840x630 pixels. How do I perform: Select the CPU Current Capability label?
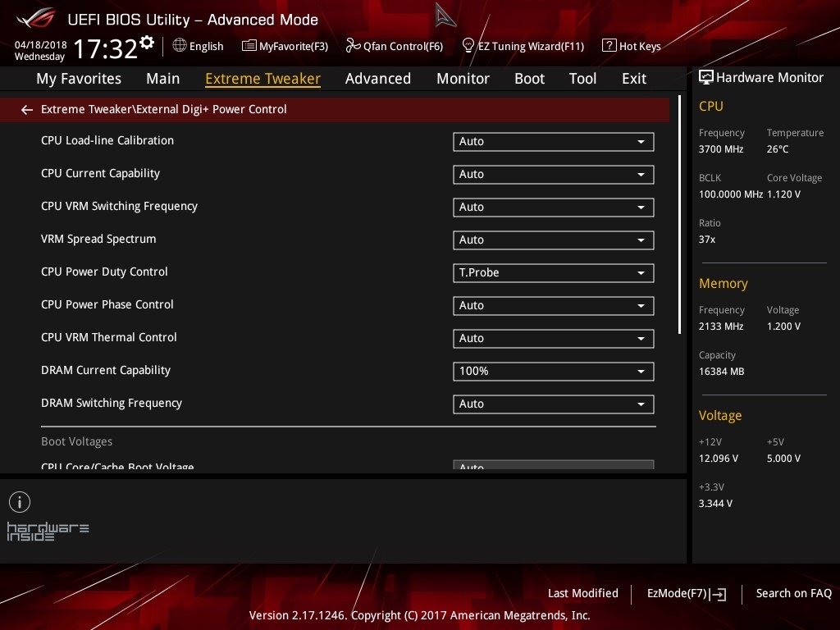pyautogui.click(x=101, y=174)
